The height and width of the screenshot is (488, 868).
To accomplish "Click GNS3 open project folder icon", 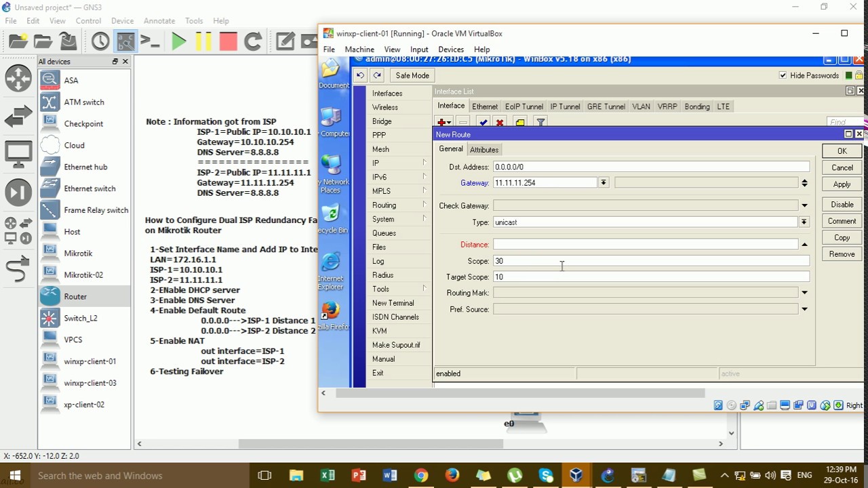I will [43, 41].
